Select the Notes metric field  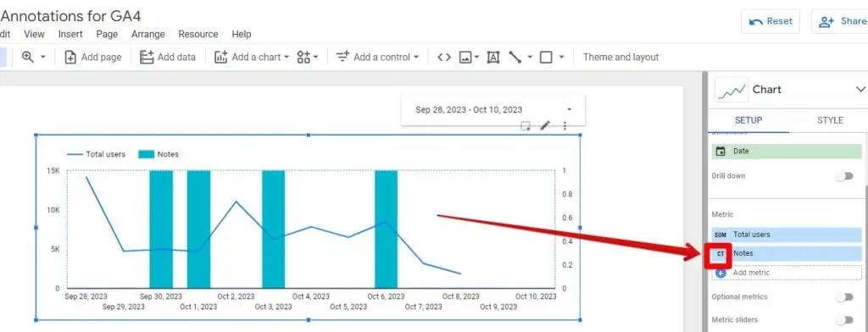click(x=787, y=253)
